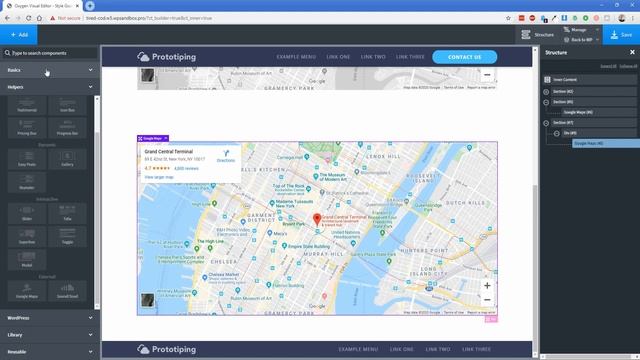The width and height of the screenshot is (640, 360).
Task: Expand the Reusable category
Action: 49,351
